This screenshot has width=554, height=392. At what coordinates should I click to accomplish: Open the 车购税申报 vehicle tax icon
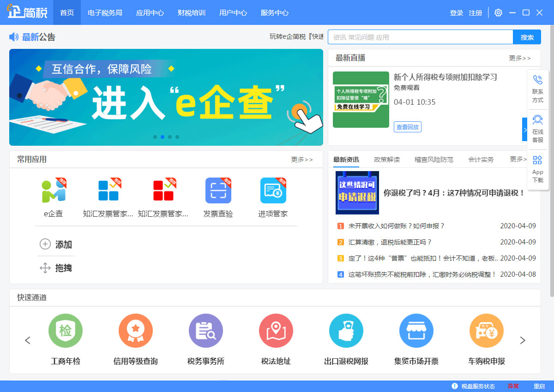[486, 331]
